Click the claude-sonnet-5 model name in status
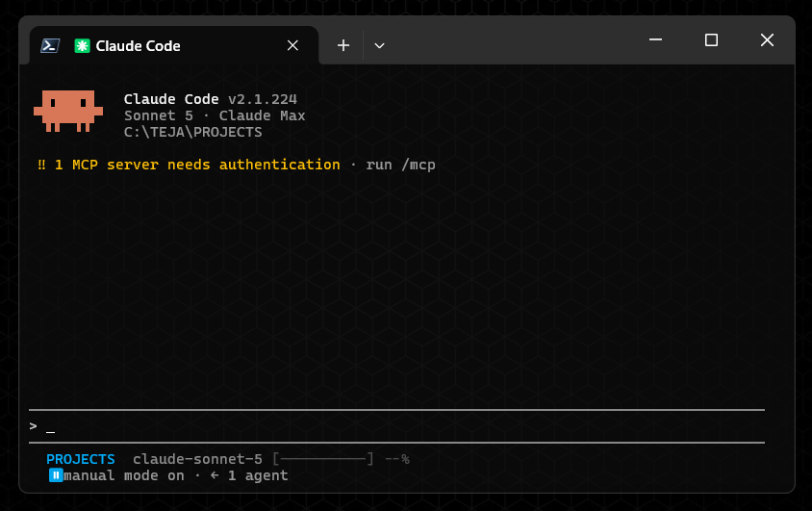Image resolution: width=812 pixels, height=511 pixels. click(197, 459)
